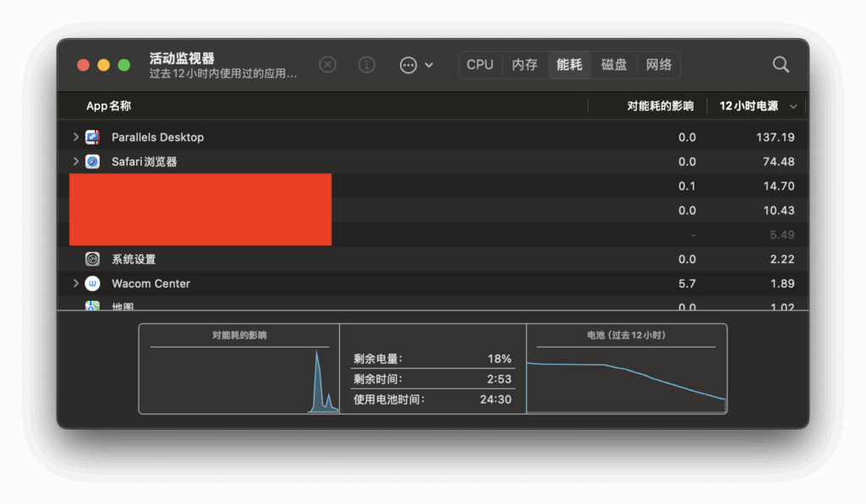Switch to the 内存 tab
The image size is (866, 504).
pos(524,65)
